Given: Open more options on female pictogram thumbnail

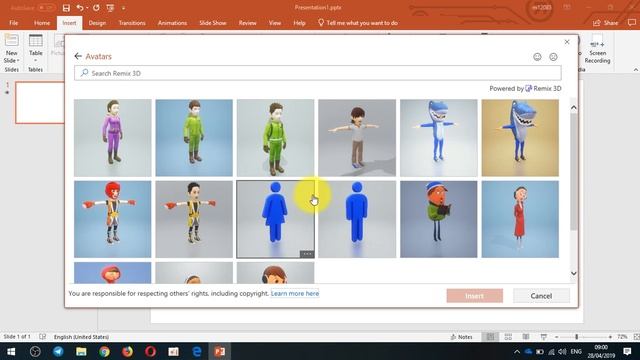Looking at the screenshot, I should 307,254.
